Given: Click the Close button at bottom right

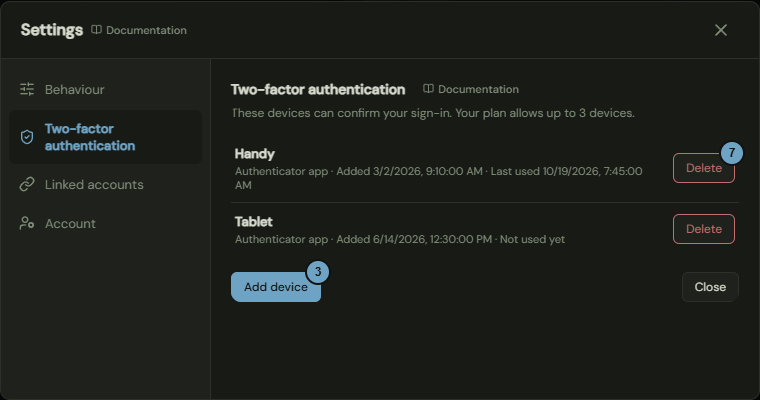Looking at the screenshot, I should pos(710,287).
